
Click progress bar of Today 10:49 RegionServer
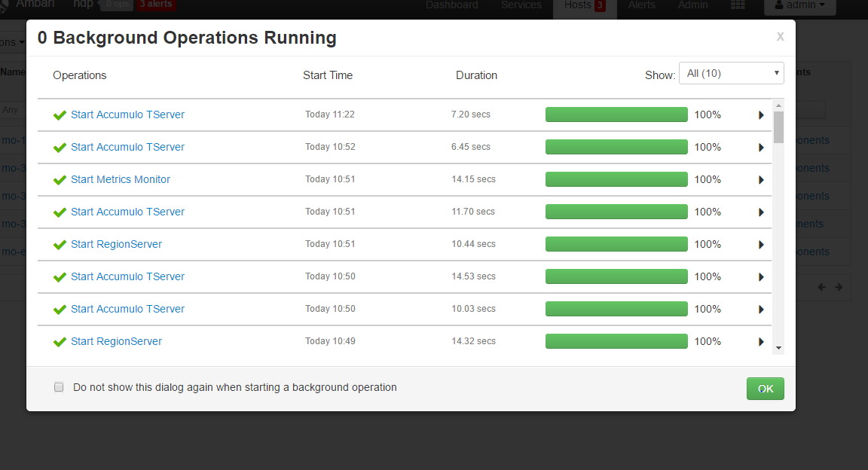(616, 341)
